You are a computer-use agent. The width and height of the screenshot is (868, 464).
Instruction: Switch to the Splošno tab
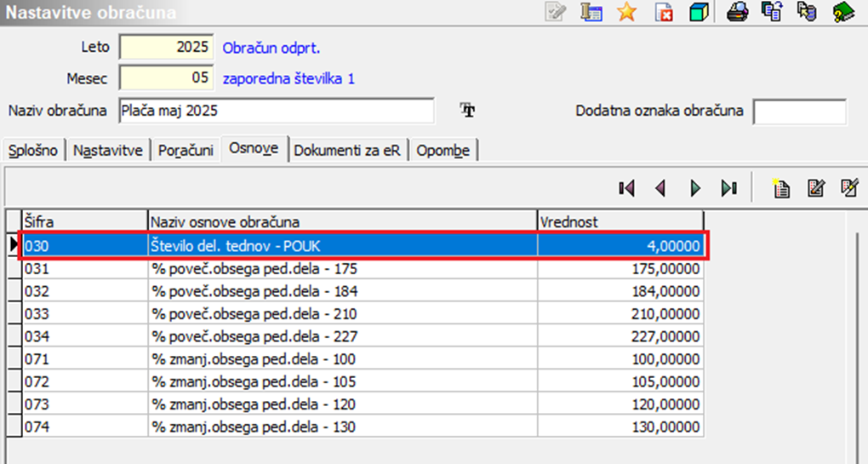(x=33, y=151)
